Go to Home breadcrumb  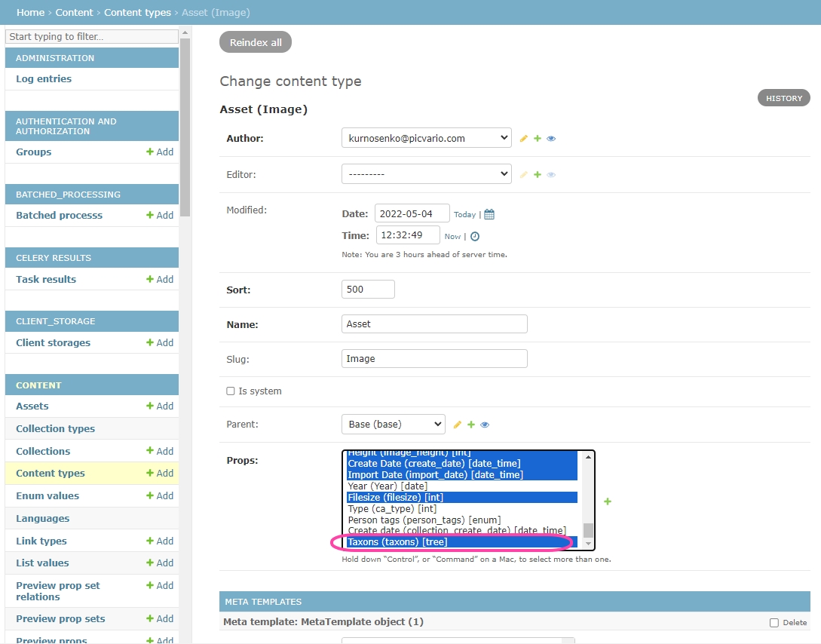pos(30,13)
